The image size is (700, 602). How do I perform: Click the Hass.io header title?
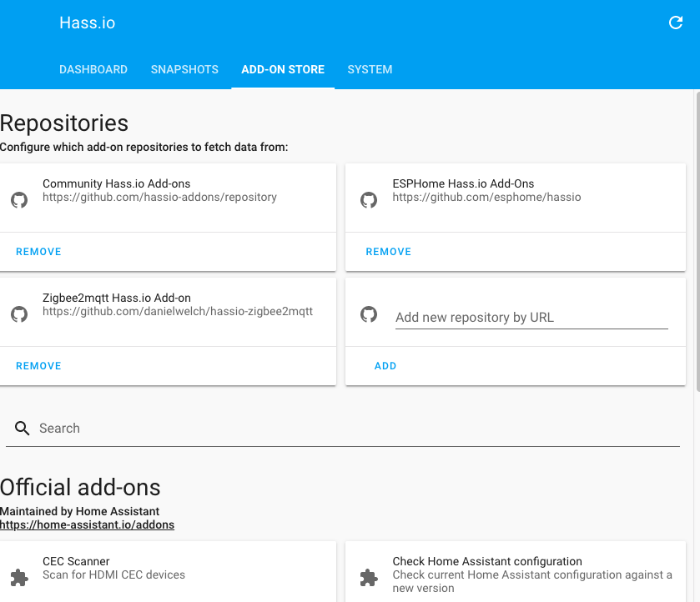[87, 23]
